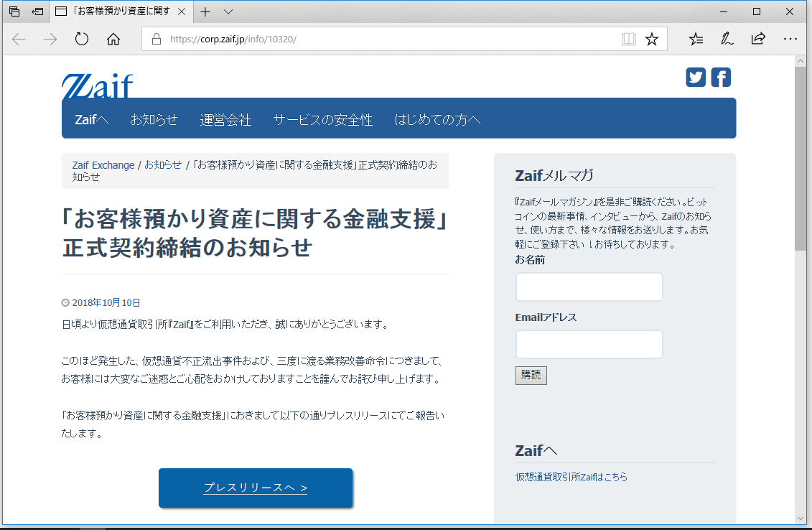This screenshot has height=530, width=812.
Task: Enable Reading view for this article
Action: [628, 39]
